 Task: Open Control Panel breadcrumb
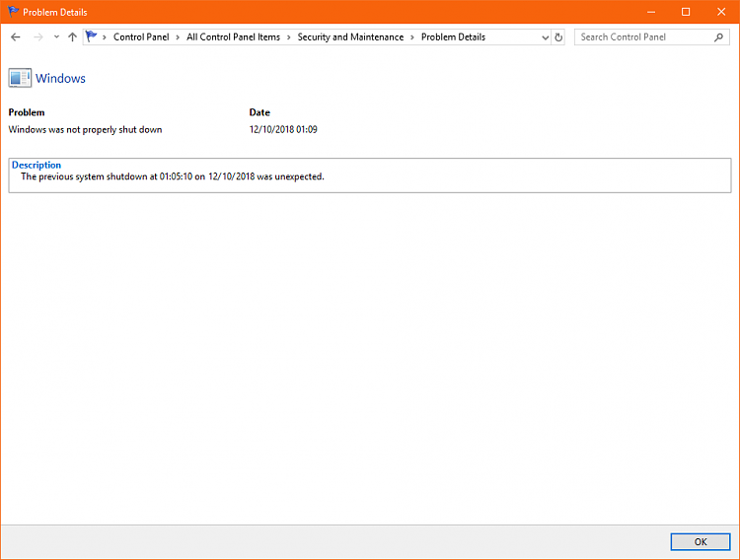pos(141,36)
